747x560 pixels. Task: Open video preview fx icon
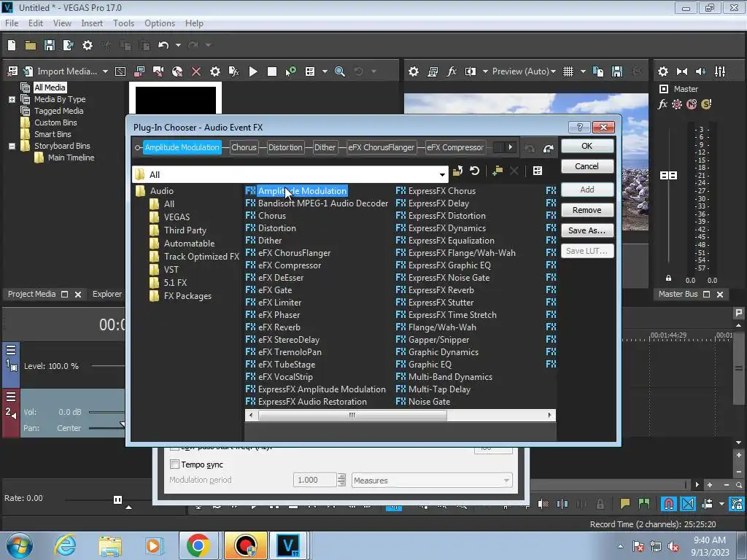[451, 71]
